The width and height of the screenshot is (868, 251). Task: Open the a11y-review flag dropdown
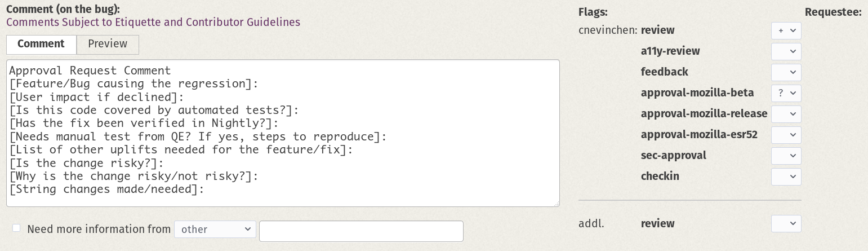786,51
